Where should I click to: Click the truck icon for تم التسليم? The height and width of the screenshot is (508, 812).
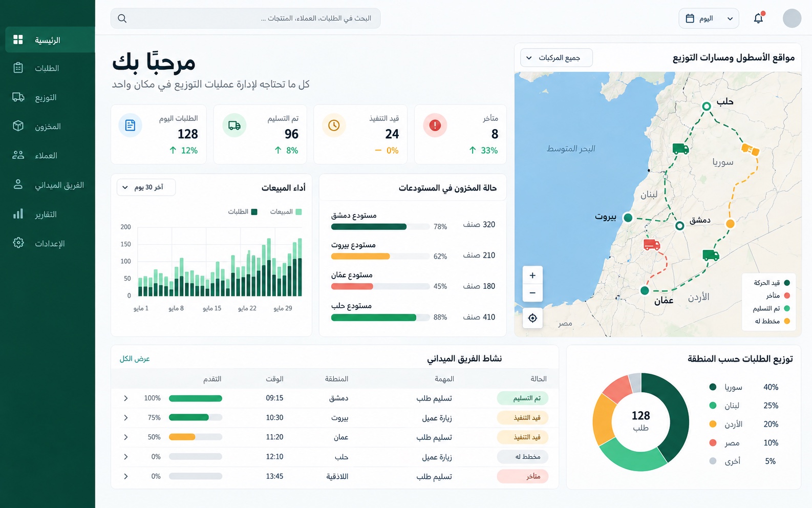point(234,125)
